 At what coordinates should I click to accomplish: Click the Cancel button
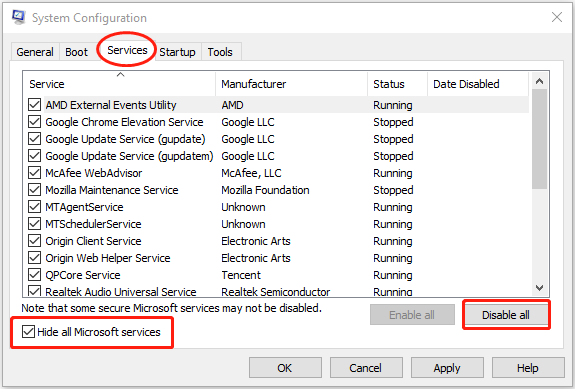(x=366, y=368)
